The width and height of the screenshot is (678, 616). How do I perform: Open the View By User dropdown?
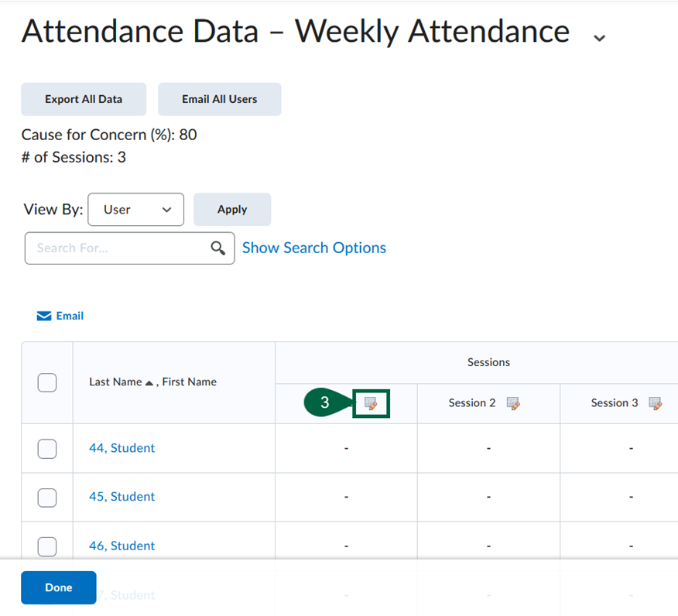(x=136, y=210)
